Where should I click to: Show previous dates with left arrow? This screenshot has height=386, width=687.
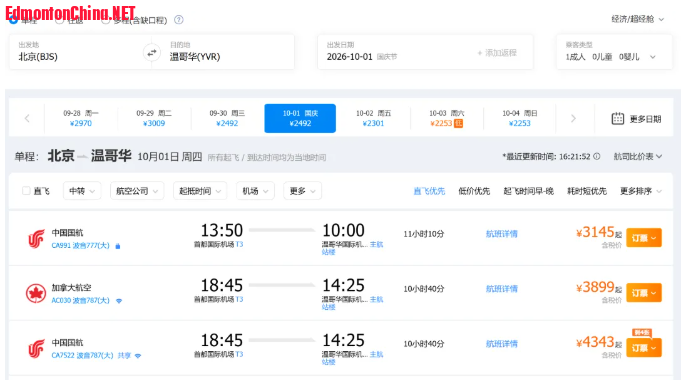(27, 118)
